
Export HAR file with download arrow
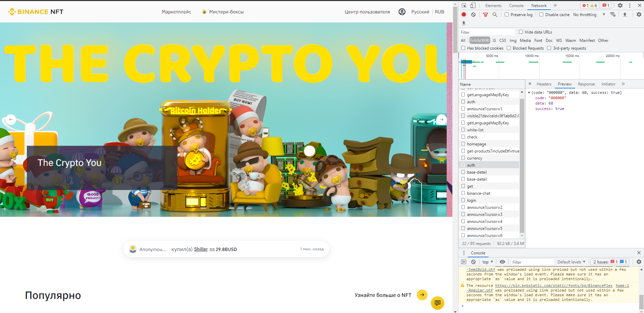(x=464, y=23)
